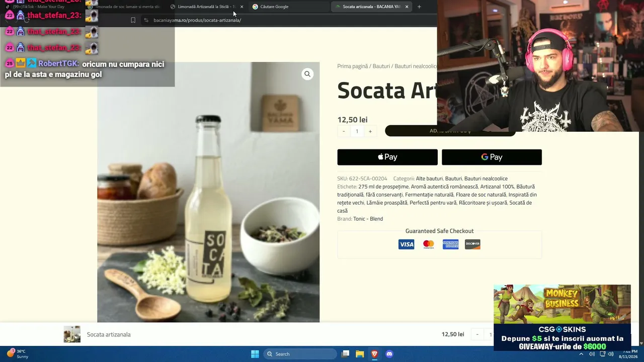Open the Alte bauturi category link
This screenshot has width=644, height=362.
pyautogui.click(x=429, y=178)
